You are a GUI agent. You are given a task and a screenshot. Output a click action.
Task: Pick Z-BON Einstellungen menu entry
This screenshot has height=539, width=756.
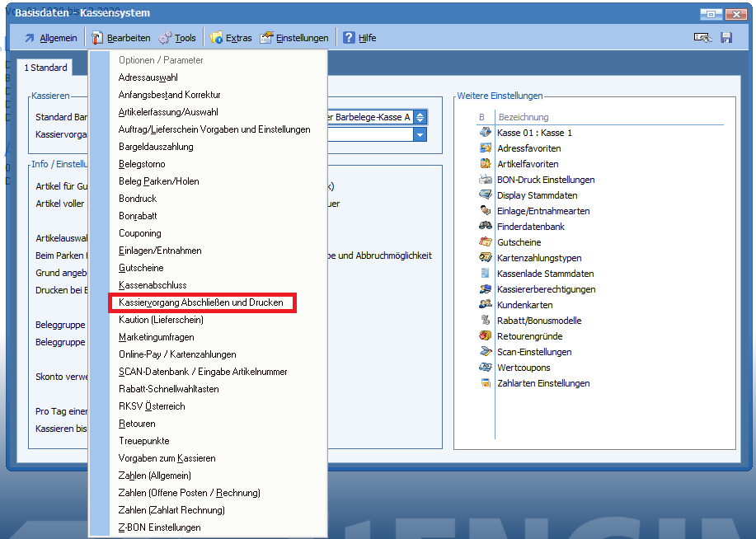pos(159,527)
